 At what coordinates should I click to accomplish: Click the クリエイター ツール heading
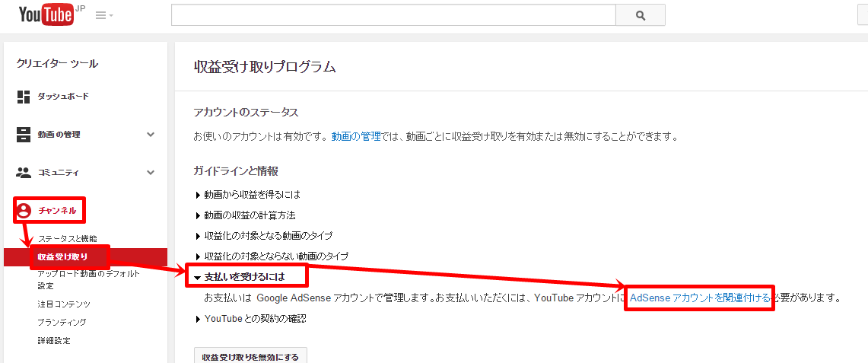coord(58,64)
